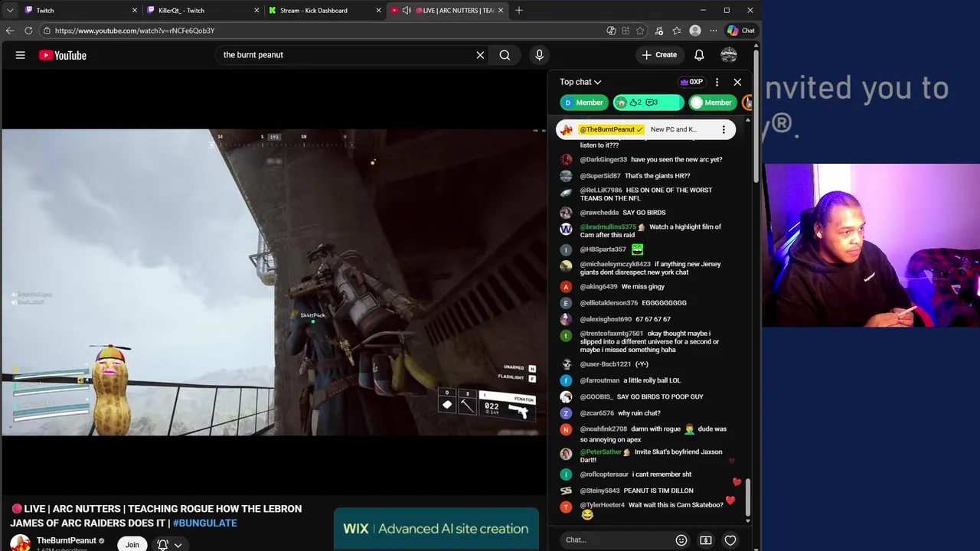980x551 pixels.
Task: Open live chat options three dots
Action: coord(717,82)
